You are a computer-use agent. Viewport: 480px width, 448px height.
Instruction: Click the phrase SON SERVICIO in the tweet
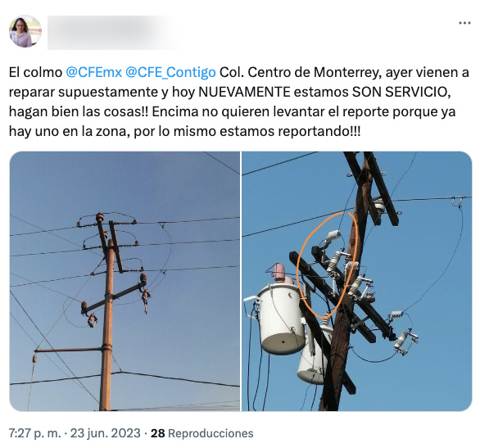click(x=401, y=92)
